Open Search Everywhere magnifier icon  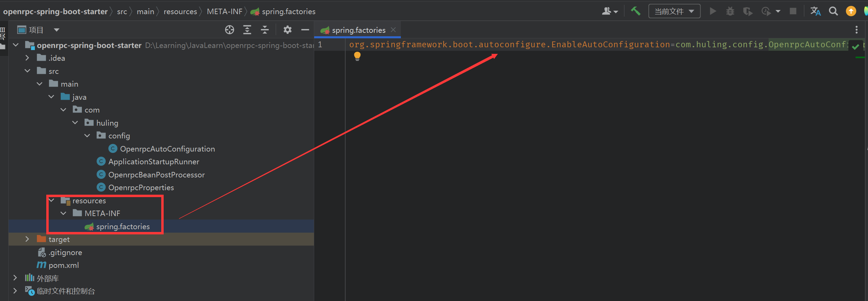(x=833, y=11)
